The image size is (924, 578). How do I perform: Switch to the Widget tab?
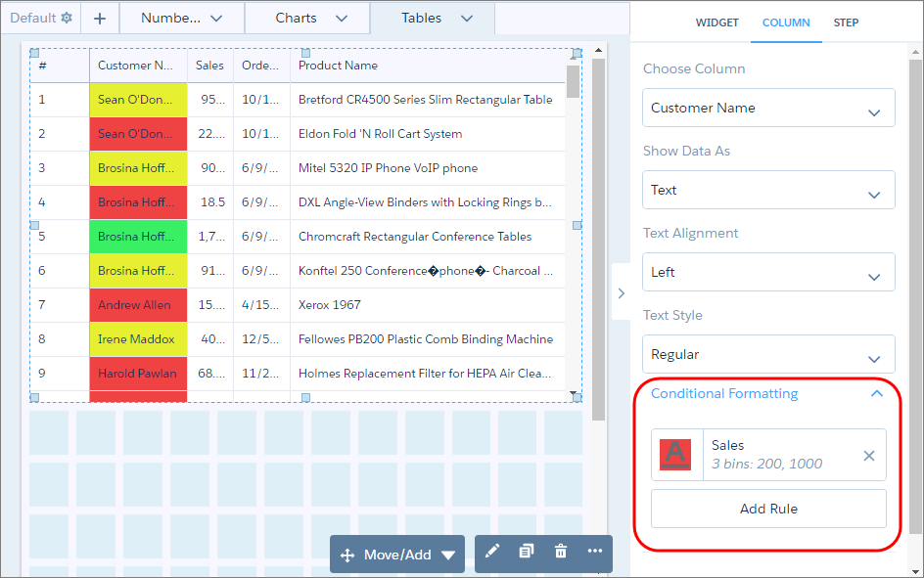click(716, 22)
